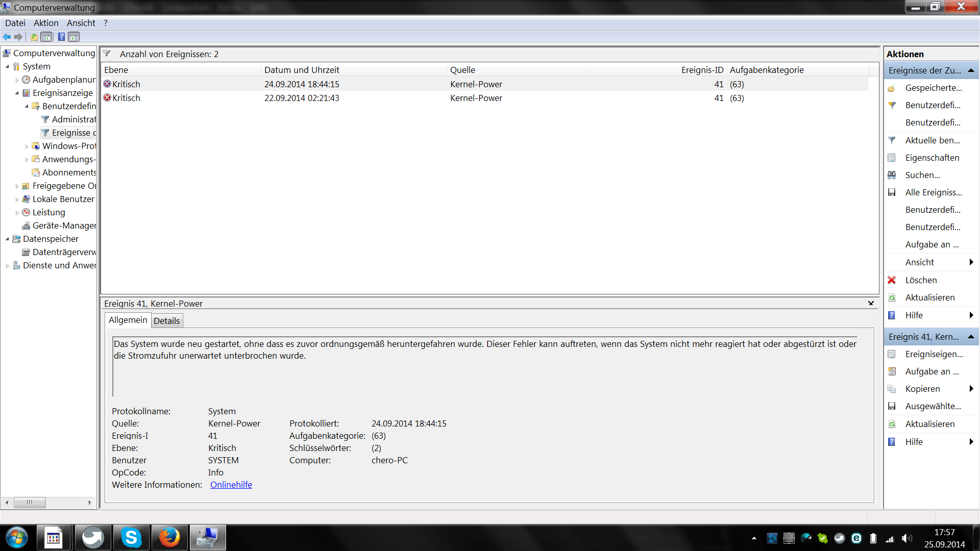This screenshot has width=980, height=551.
Task: Collapse the Ereignisse der Zu... actions section
Action: pos(971,70)
